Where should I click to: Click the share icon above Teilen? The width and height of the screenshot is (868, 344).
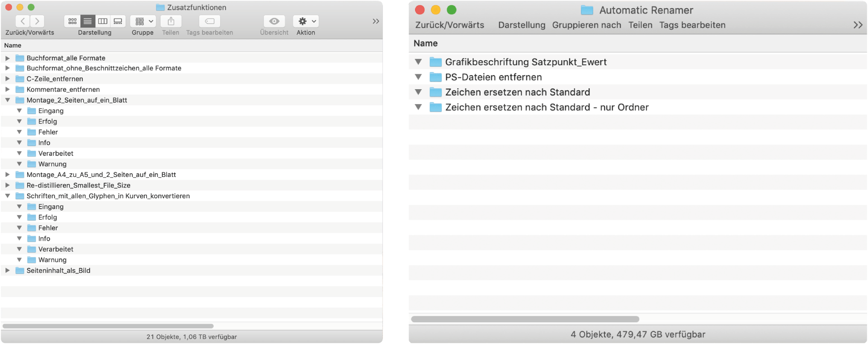tap(171, 21)
